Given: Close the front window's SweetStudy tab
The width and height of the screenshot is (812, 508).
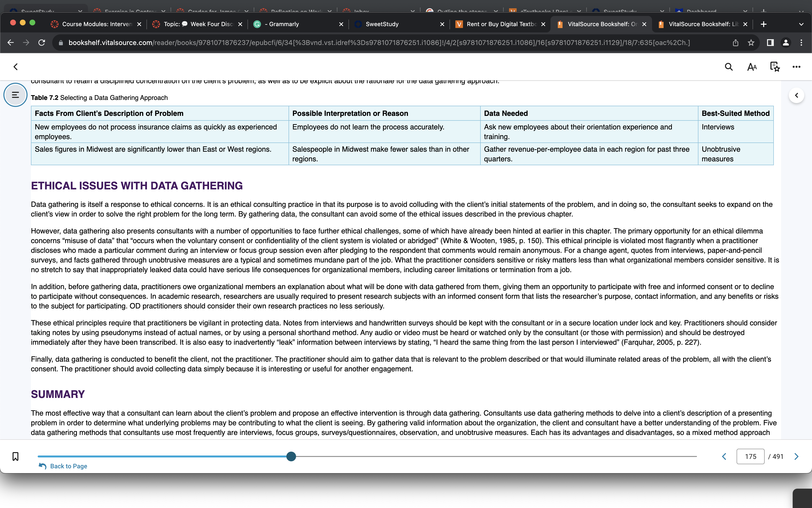Looking at the screenshot, I should [442, 24].
